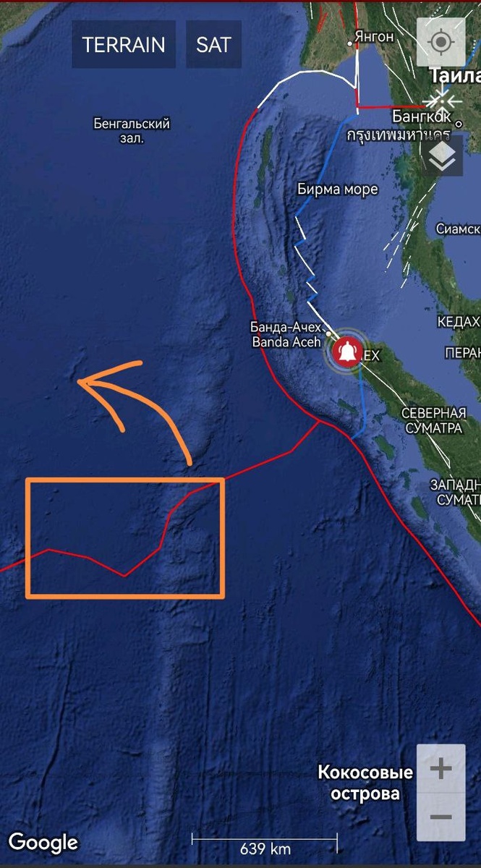Screen dimensions: 481x868
Task: Tap the red earthquake alert bell marker
Action: tap(348, 352)
